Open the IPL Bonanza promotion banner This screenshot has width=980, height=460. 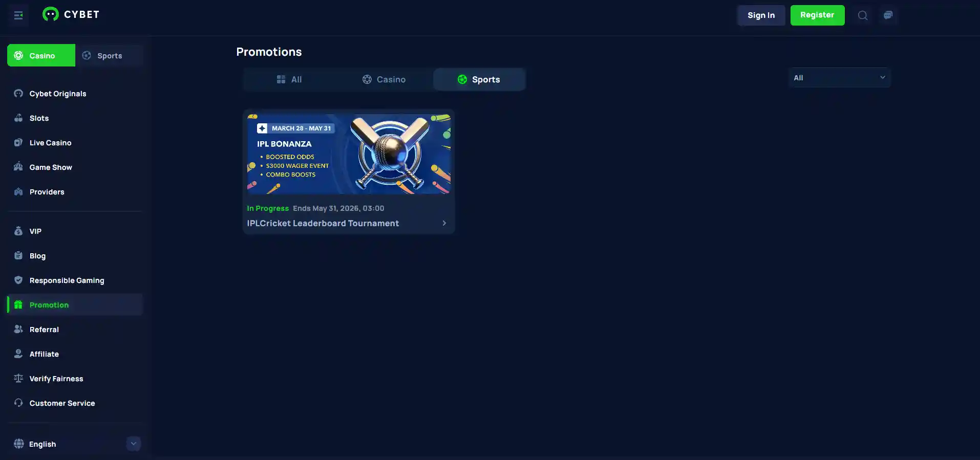click(x=349, y=154)
